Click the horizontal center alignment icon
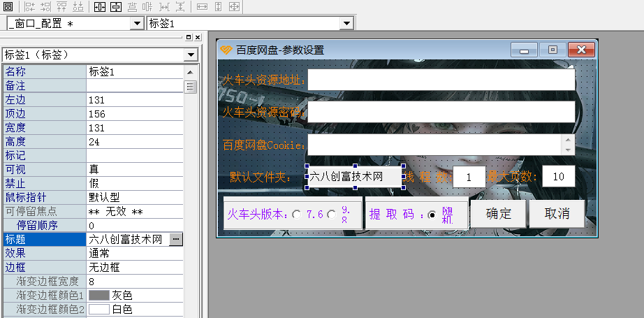 132,6
